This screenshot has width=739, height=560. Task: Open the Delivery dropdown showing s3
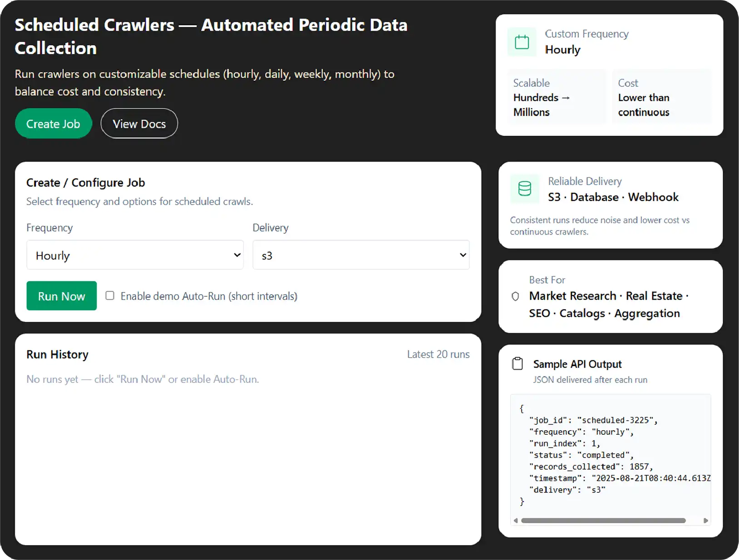360,255
